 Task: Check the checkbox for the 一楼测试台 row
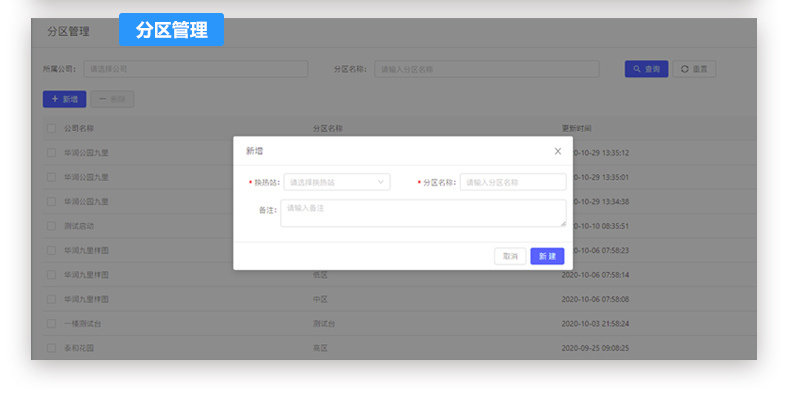[x=51, y=323]
